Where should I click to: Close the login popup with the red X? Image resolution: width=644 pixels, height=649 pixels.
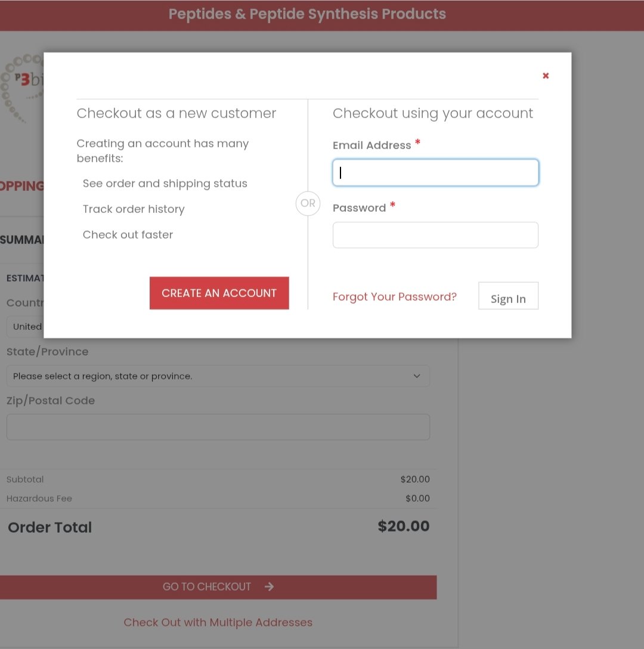(545, 76)
